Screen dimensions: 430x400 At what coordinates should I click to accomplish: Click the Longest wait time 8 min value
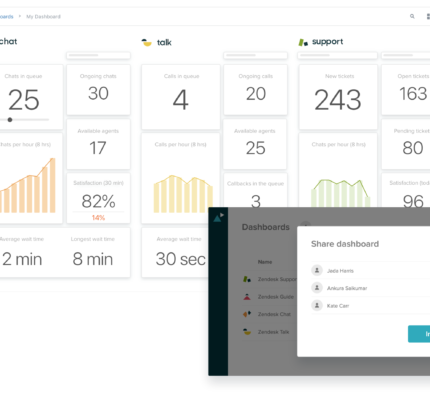93,259
